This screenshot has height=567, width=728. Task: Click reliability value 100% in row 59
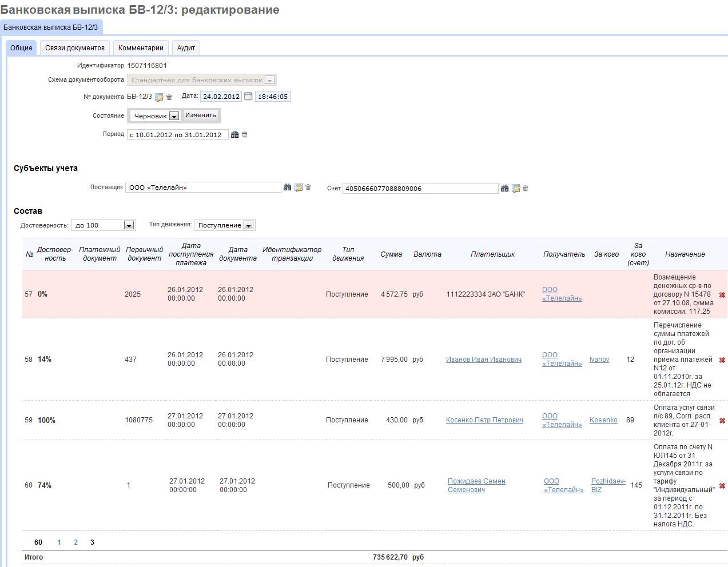pos(46,420)
